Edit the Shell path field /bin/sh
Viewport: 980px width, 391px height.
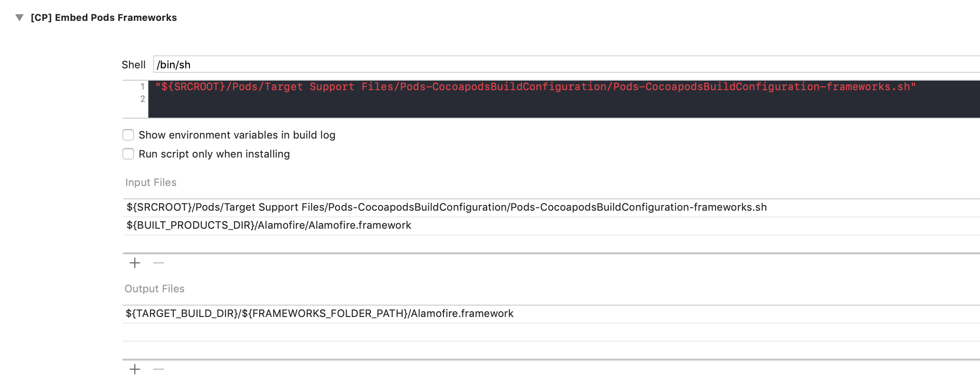tap(566, 65)
